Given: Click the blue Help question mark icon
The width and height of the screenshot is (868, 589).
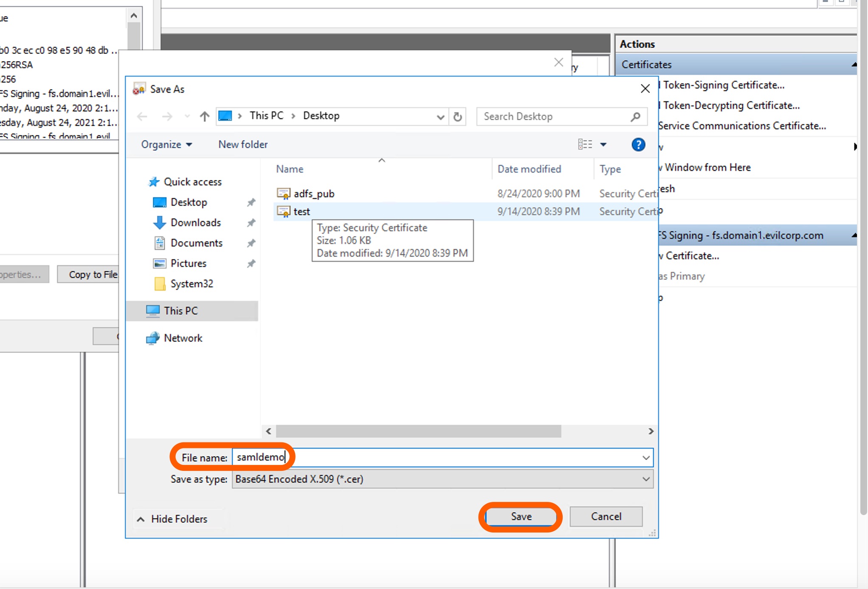Looking at the screenshot, I should coord(638,144).
